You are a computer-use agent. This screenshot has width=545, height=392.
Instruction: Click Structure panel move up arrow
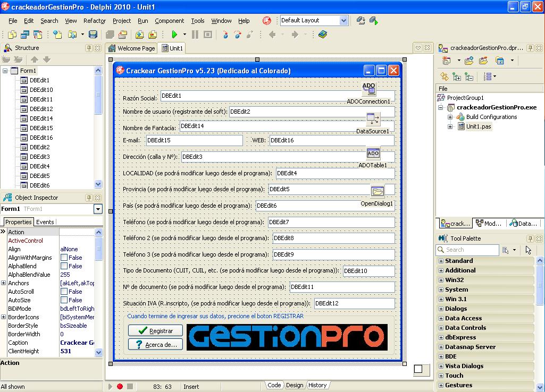click(x=35, y=59)
